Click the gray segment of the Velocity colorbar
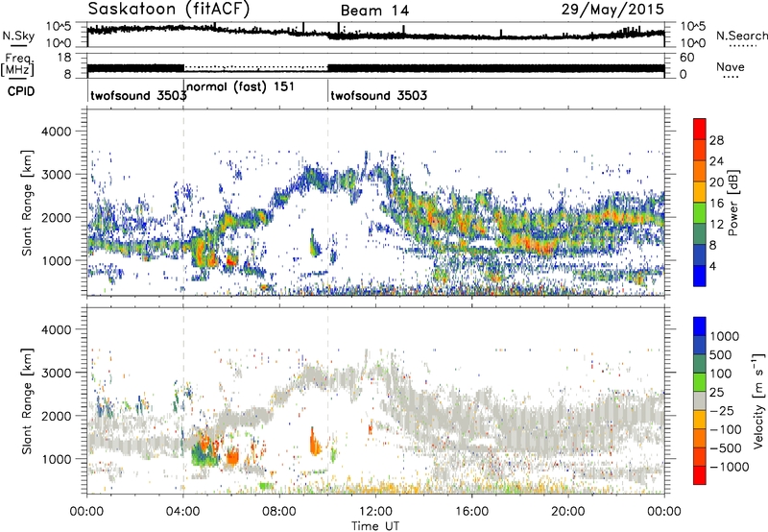The image size is (768, 532). click(x=700, y=400)
